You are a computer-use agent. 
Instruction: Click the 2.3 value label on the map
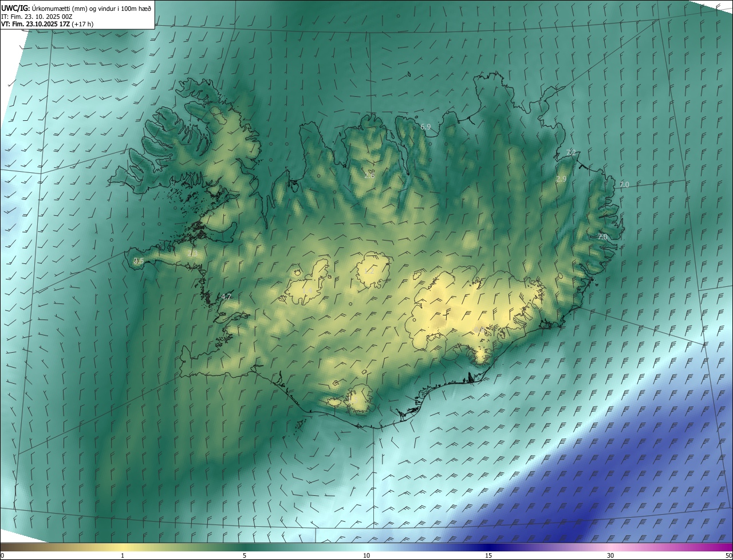coord(192,253)
